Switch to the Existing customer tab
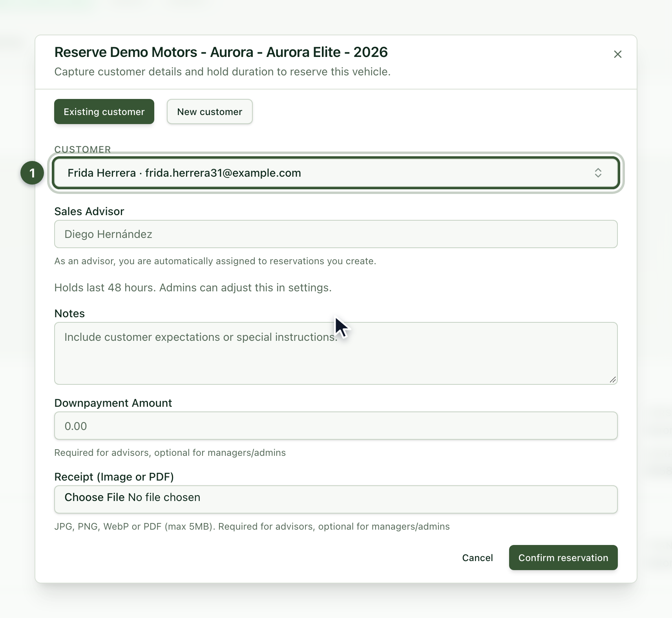Viewport: 672px width, 618px height. pos(104,112)
